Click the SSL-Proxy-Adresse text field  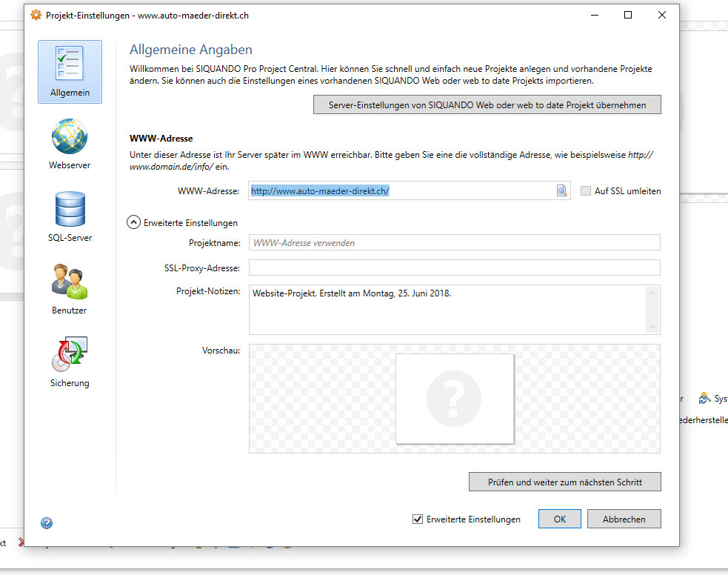point(453,268)
